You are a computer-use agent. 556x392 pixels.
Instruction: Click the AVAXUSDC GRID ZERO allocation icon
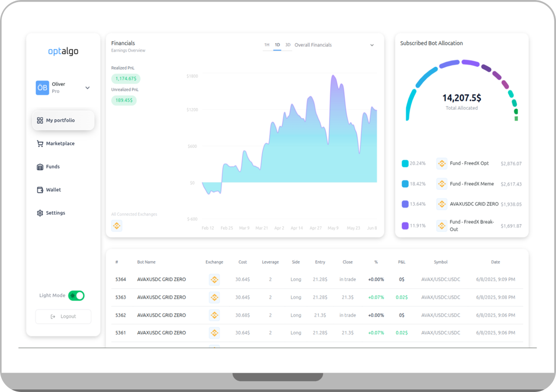click(x=441, y=204)
